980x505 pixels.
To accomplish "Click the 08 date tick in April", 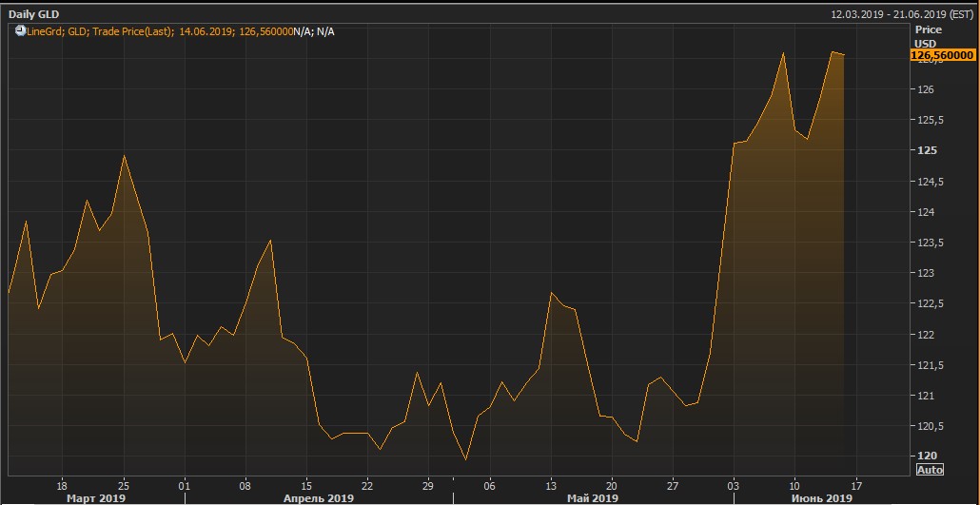I will [x=245, y=485].
